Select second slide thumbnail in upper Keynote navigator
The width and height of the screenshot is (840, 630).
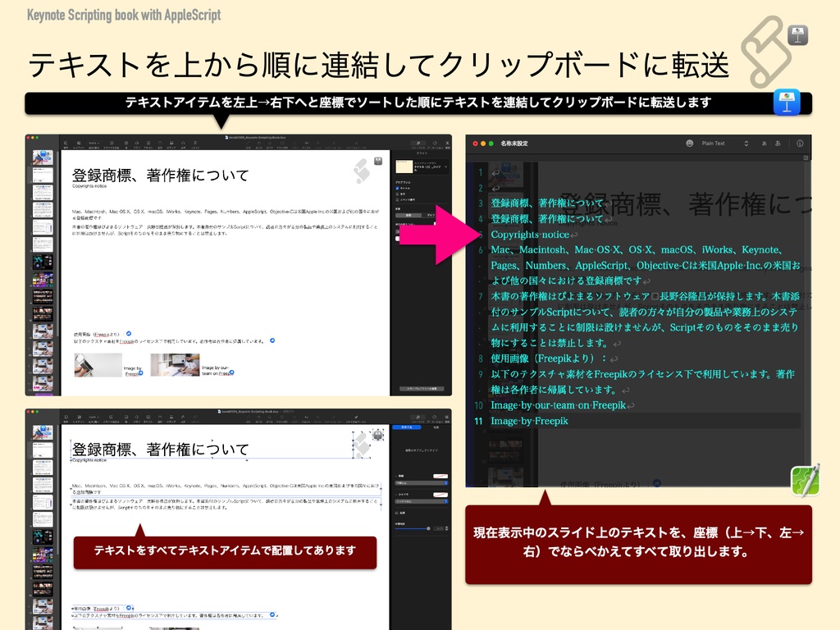(43, 175)
